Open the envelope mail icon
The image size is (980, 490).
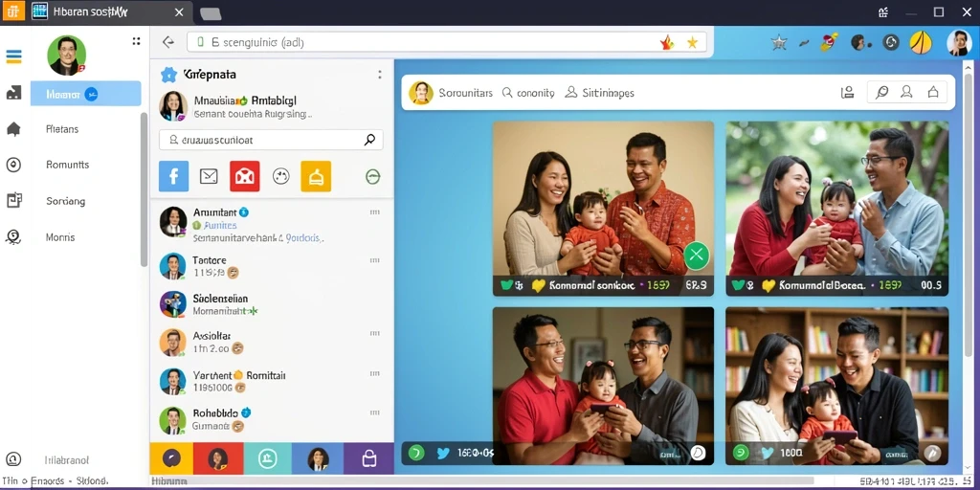coord(209,176)
